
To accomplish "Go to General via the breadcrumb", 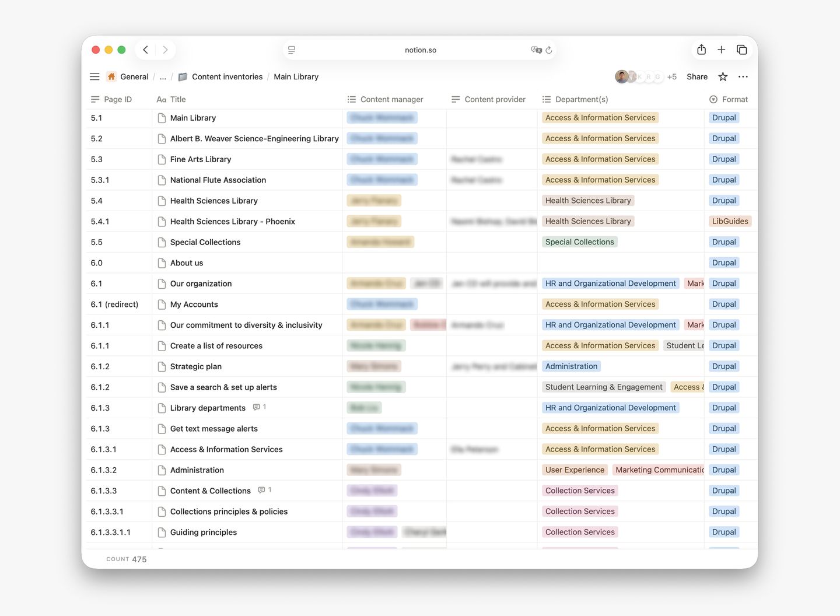I will pos(134,76).
